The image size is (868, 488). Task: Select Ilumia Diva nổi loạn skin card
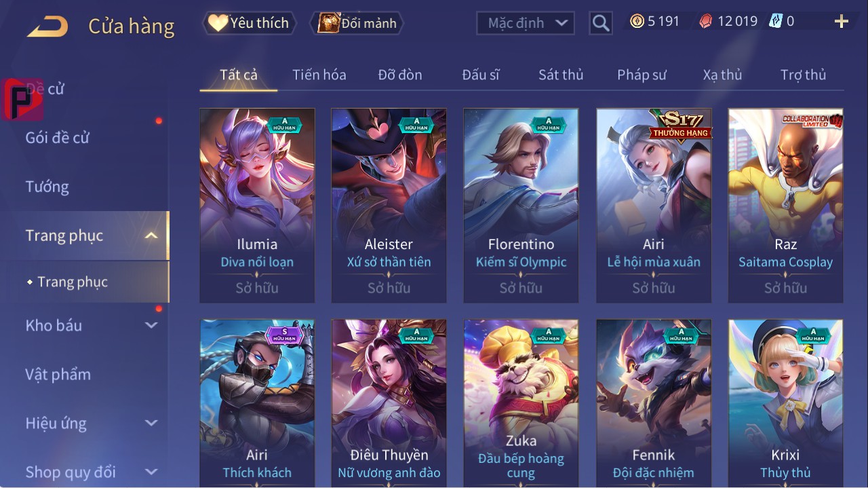coord(257,206)
